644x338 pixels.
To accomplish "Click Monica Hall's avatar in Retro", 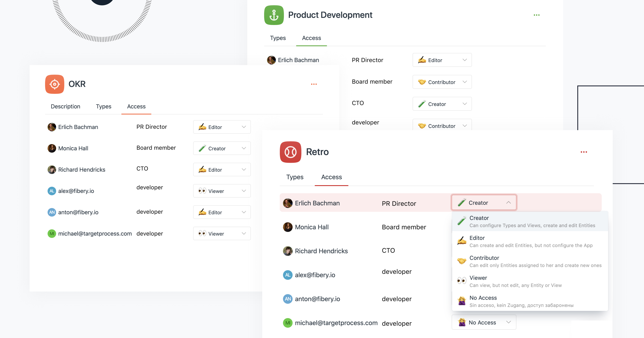I will 287,227.
